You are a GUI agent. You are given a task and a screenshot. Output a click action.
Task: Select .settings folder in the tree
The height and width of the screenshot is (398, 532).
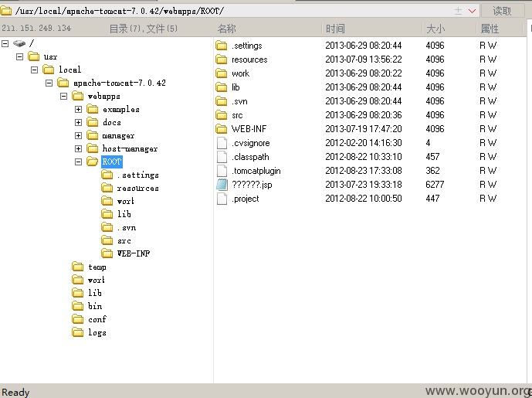pos(138,175)
